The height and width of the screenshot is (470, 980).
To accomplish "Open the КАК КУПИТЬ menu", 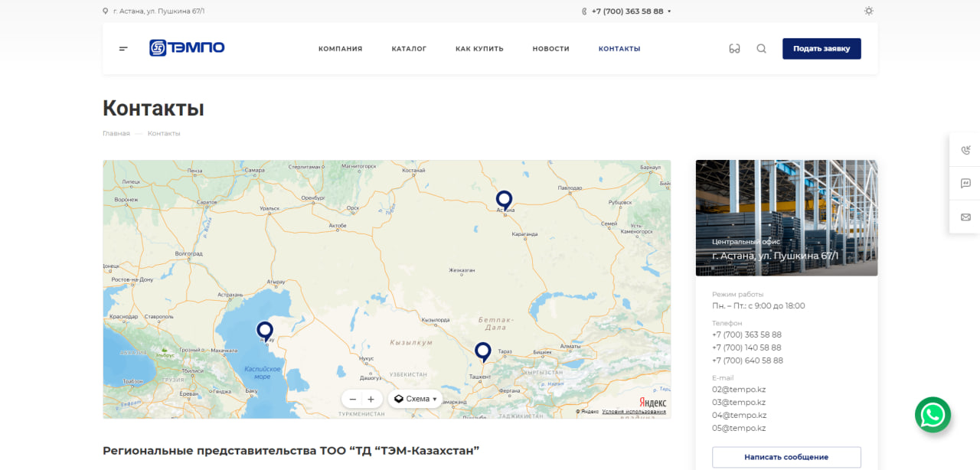I will [479, 48].
